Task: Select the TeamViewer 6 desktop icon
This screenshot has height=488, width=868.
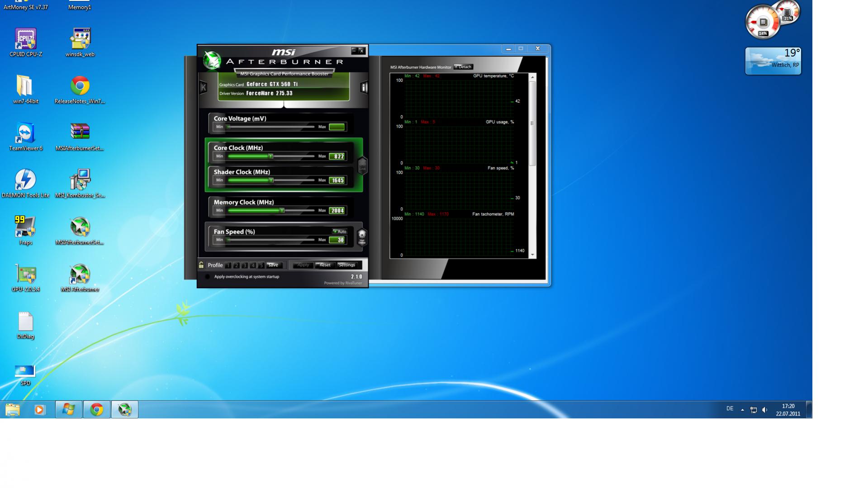Action: point(26,137)
